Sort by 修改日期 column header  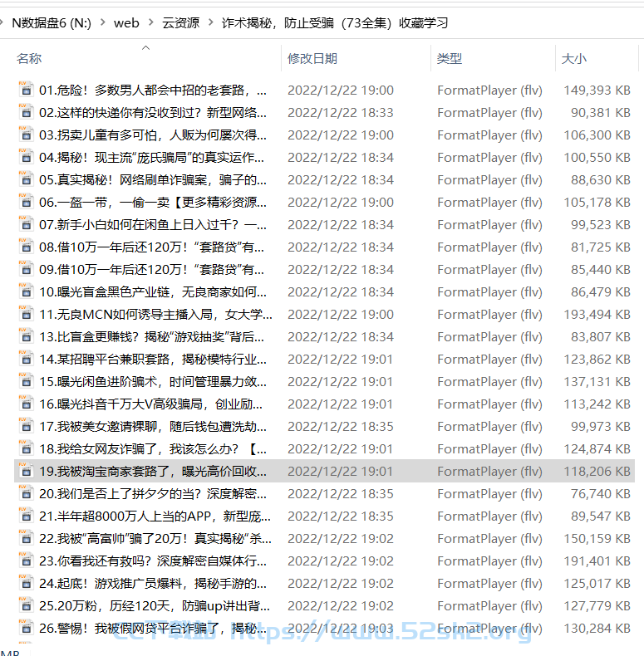[312, 58]
